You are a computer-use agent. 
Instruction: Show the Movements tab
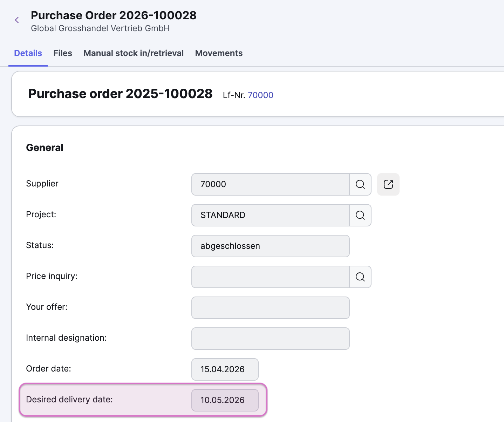(219, 53)
